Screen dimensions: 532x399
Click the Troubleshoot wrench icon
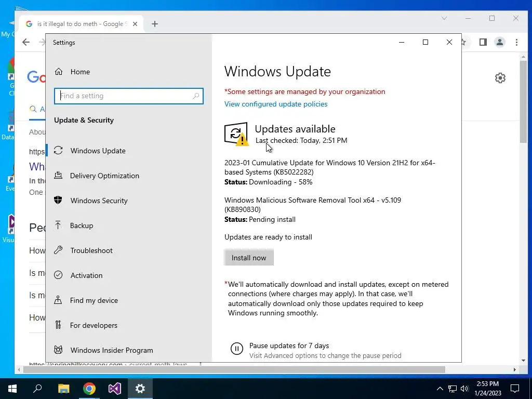tap(58, 250)
